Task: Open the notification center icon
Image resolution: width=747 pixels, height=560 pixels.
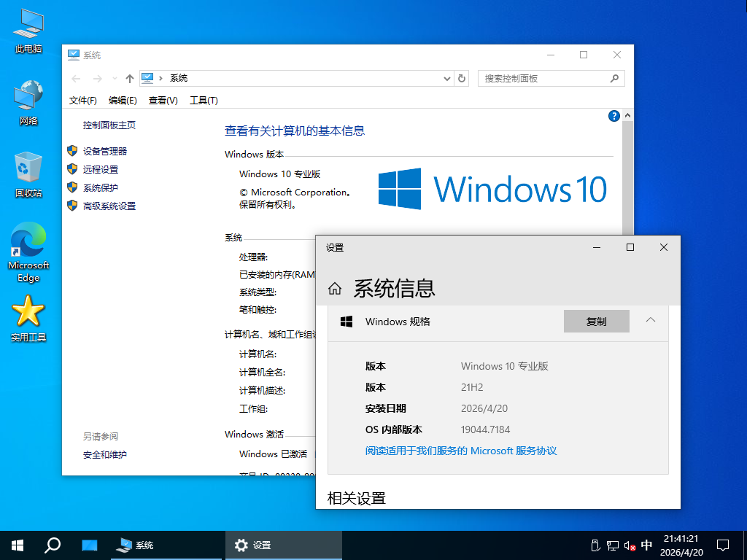Action: [x=723, y=545]
